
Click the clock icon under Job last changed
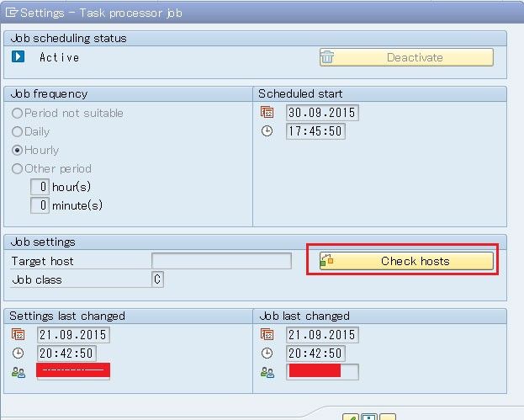click(267, 354)
